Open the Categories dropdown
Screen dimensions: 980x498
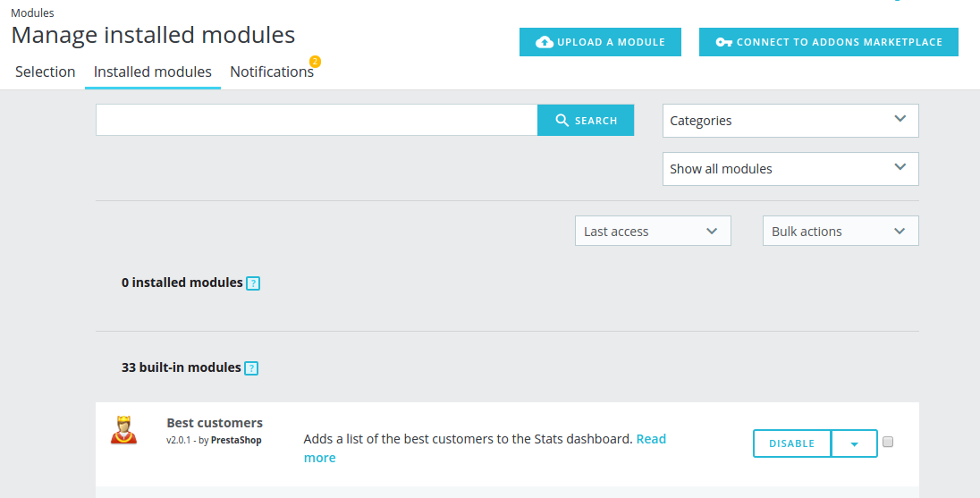coord(790,121)
